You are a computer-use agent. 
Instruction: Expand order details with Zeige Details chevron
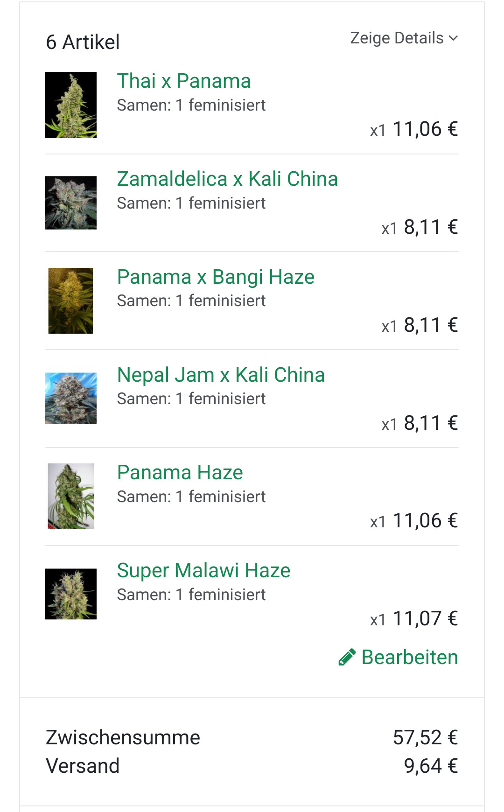(x=453, y=38)
